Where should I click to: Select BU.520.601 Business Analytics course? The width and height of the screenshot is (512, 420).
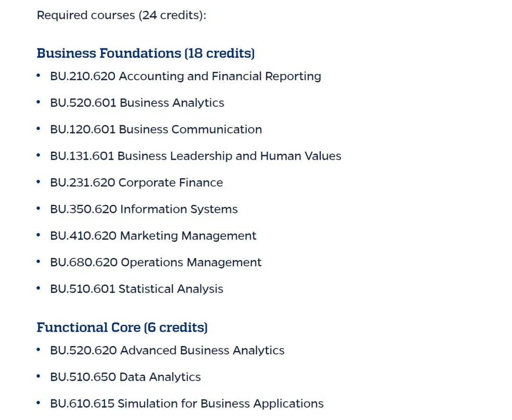pyautogui.click(x=137, y=103)
